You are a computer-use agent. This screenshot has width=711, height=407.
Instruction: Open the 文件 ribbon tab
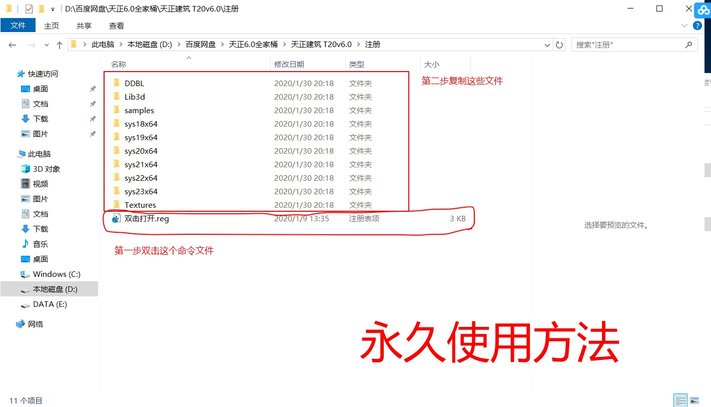point(18,25)
